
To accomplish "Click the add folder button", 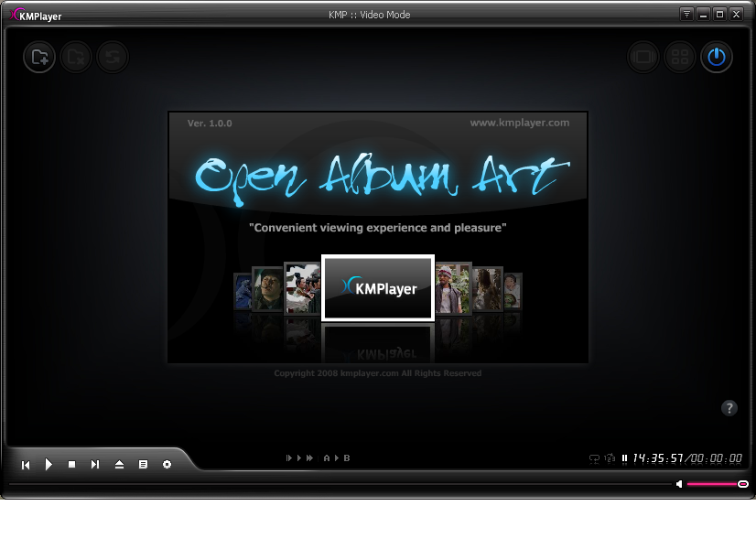I will pyautogui.click(x=39, y=57).
